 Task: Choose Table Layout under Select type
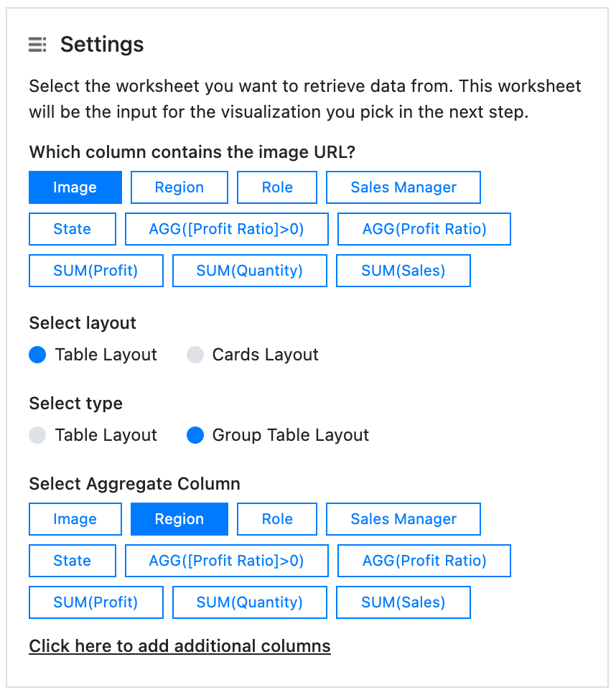coord(37,435)
